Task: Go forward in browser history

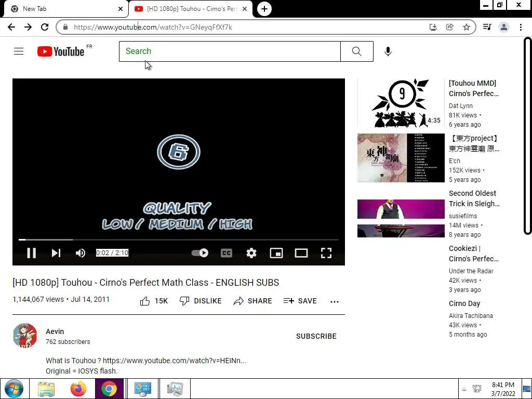Action: [x=28, y=27]
